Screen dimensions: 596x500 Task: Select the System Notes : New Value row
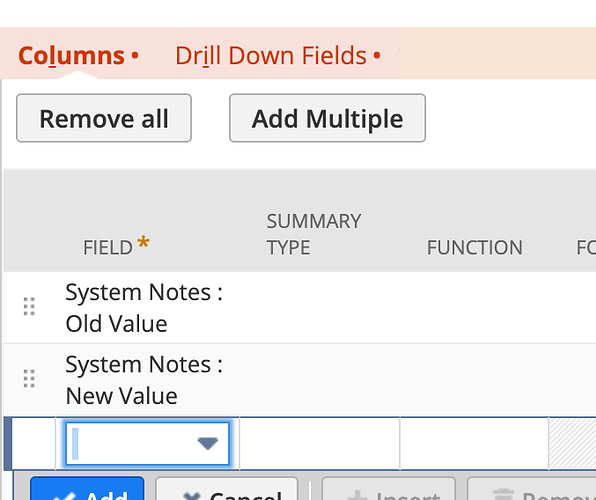[300, 379]
